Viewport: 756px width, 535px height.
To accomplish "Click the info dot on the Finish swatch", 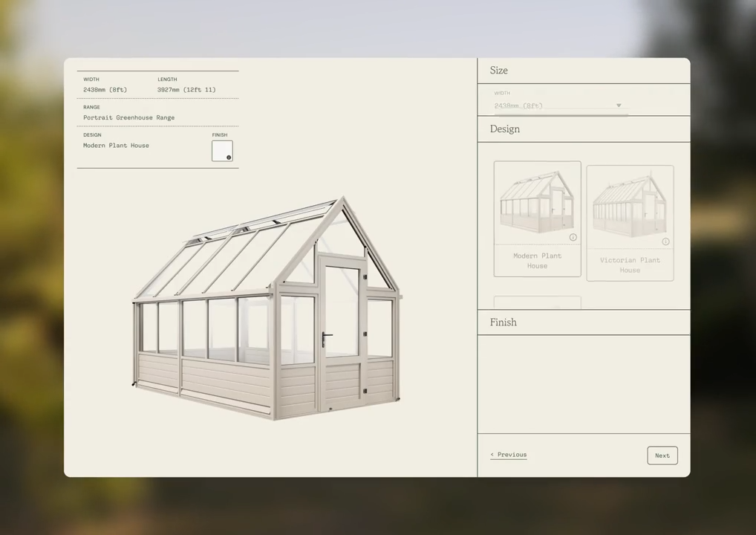I will pos(229,158).
